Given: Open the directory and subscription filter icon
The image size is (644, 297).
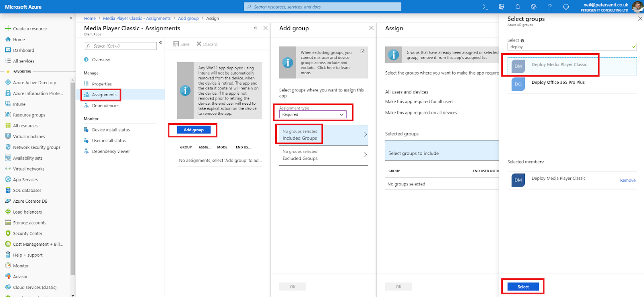Looking at the screenshot, I should pos(502,7).
